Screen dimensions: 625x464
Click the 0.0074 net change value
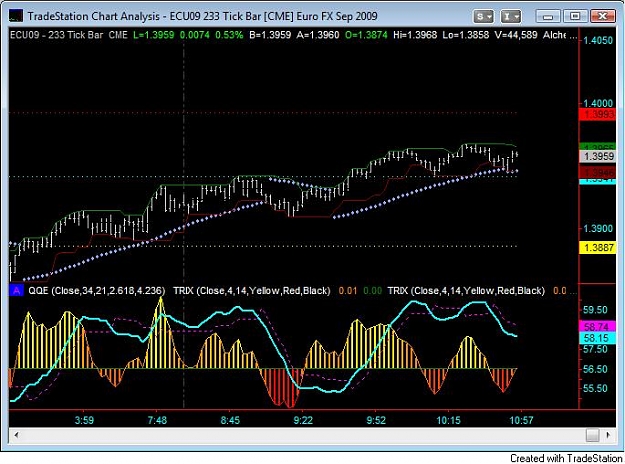click(x=195, y=35)
